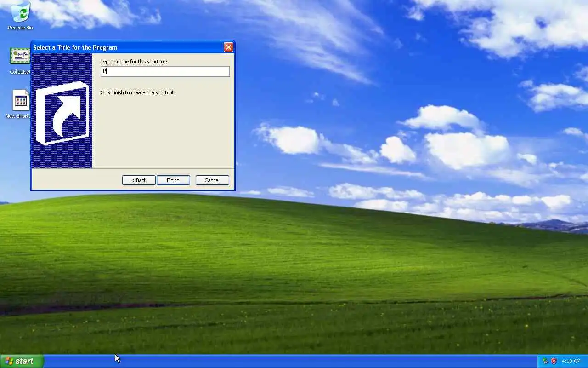Screen dimensions: 588x368
Task: Close the Select a Title dialog
Action: coord(228,47)
